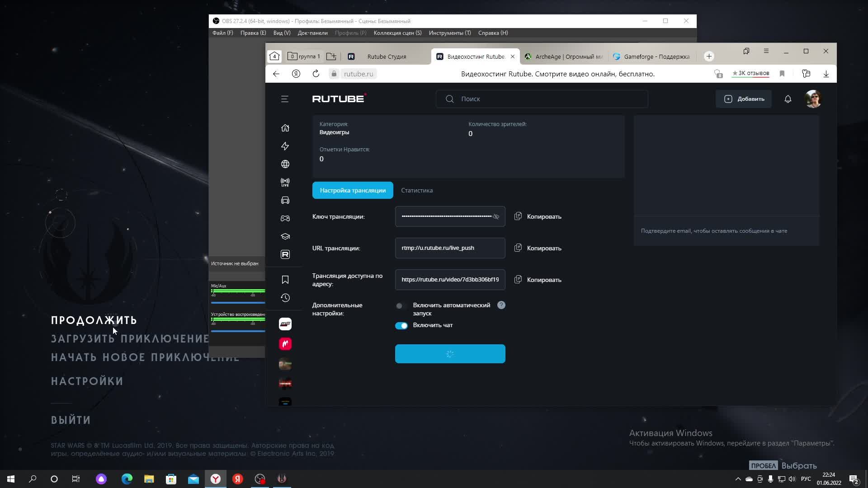Click the Rutube 'Поиск' search field
868x488 pixels.
(x=542, y=99)
